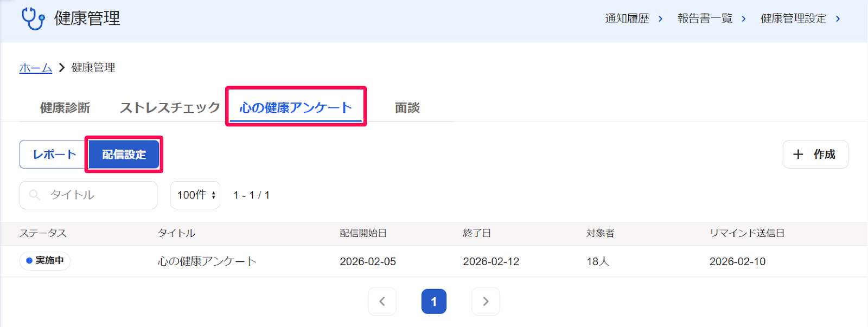Click the 健康管理 breadcrumb text
This screenshot has width=868, height=327.
point(93,68)
